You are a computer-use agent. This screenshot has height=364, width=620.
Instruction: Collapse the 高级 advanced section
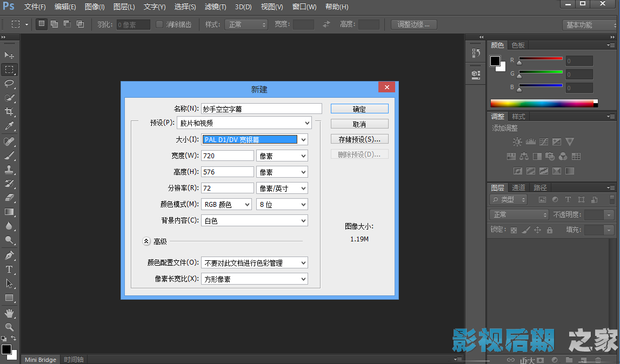point(146,241)
